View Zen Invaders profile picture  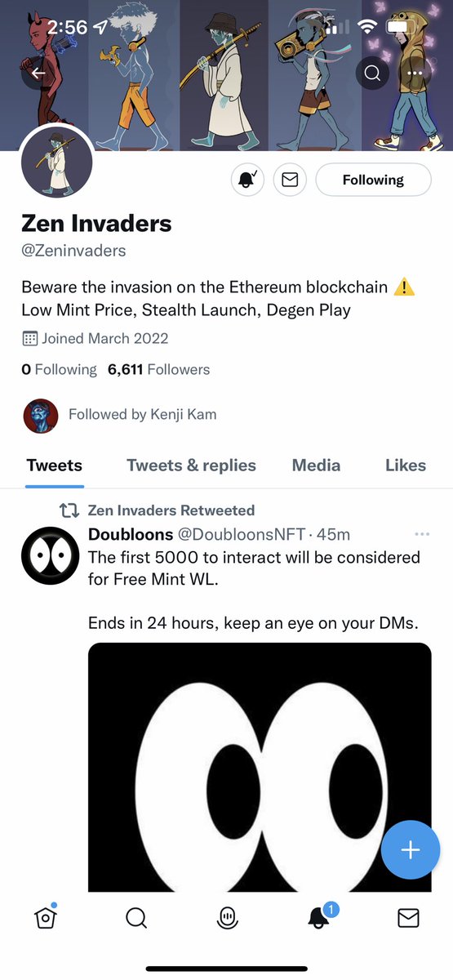click(56, 162)
